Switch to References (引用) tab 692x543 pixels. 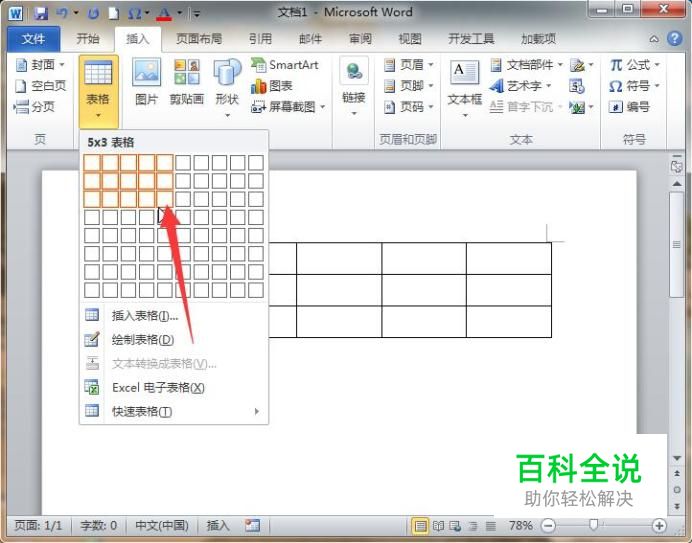(260, 39)
